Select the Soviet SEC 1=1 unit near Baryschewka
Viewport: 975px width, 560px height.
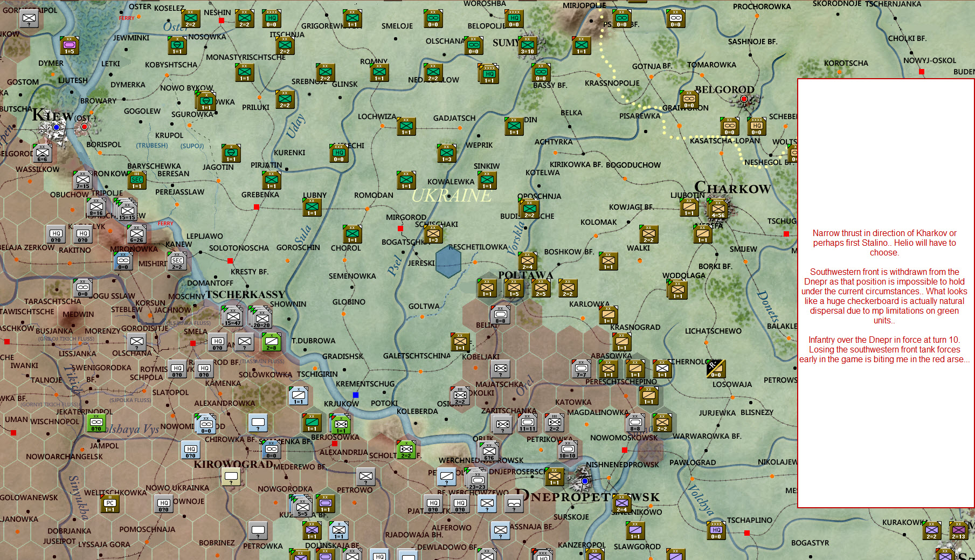(137, 180)
